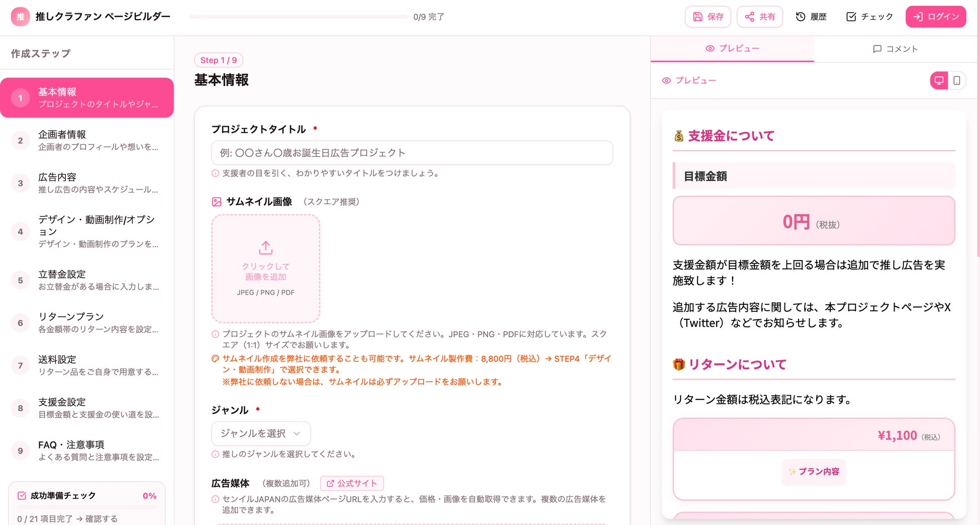The width and height of the screenshot is (980, 525).
Task: Go to 企画者情報 step
Action: coord(87,140)
